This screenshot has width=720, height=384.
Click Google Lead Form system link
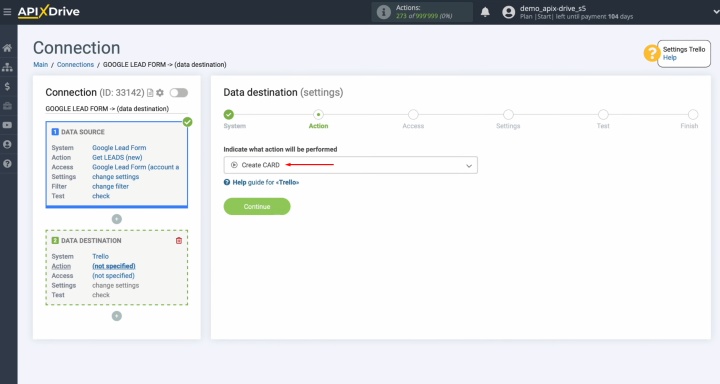tap(119, 148)
